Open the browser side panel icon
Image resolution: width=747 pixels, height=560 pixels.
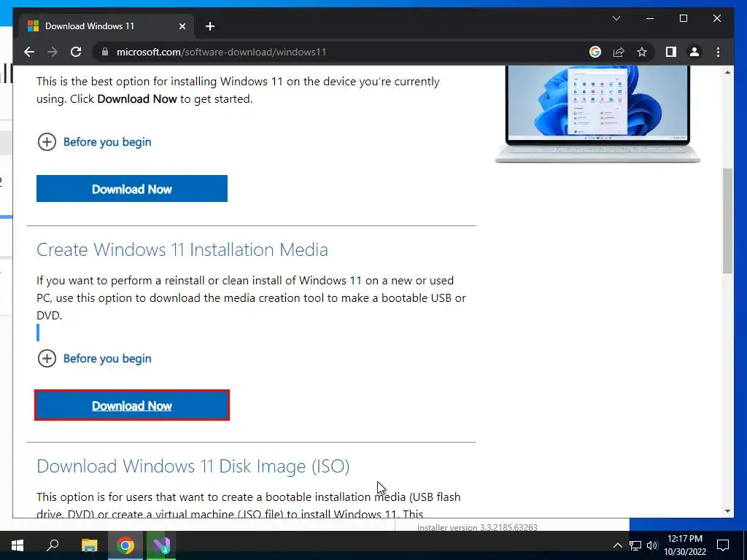(x=671, y=52)
